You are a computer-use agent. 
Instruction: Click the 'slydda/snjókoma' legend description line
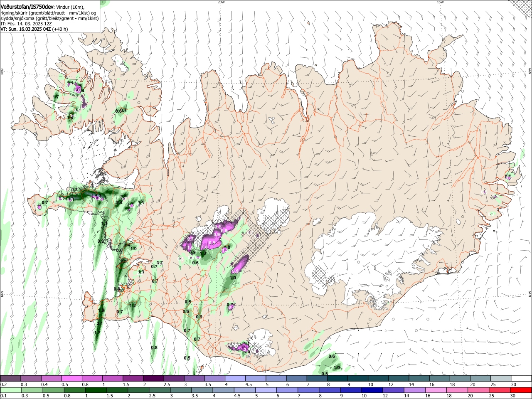(x=49, y=18)
